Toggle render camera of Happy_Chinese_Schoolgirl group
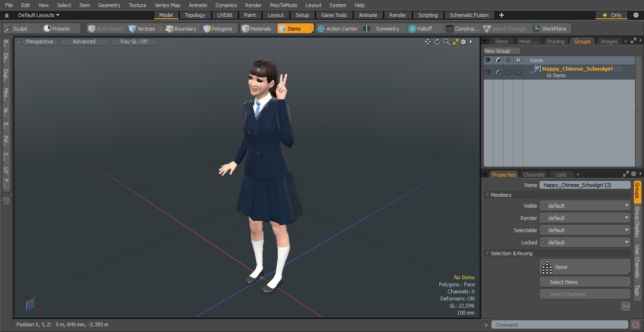644x332 pixels. (x=498, y=73)
